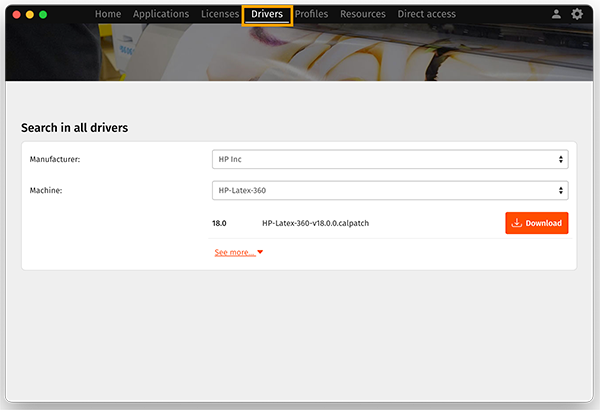Switch to the Applications tab

[x=161, y=15]
